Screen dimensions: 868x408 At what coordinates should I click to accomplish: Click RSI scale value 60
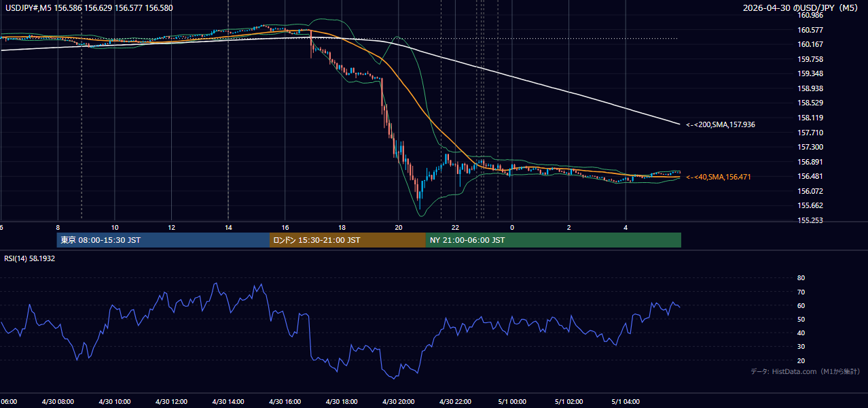(x=801, y=305)
